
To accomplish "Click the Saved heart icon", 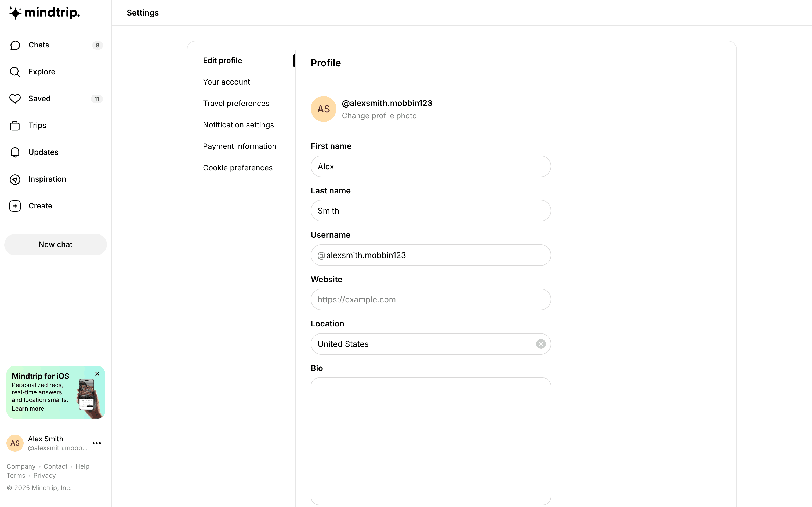I will (15, 99).
